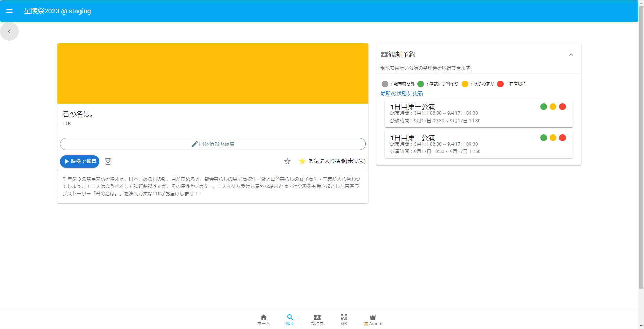Click the red 在庫切れ legend dot
This screenshot has width=644, height=329.
(x=500, y=84)
